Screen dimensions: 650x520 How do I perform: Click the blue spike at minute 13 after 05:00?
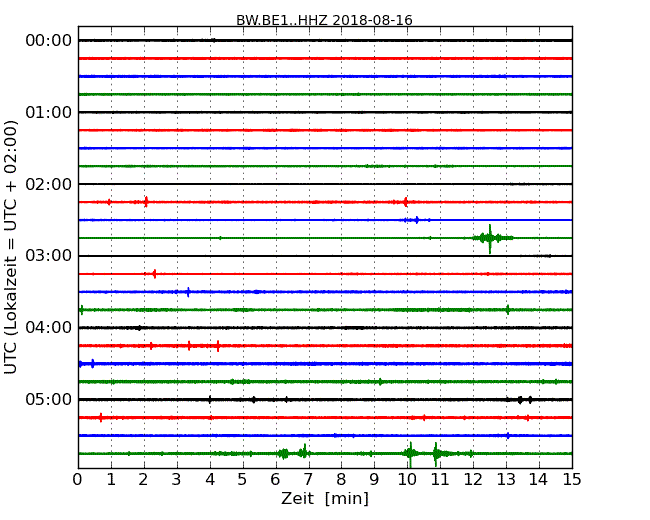click(508, 435)
